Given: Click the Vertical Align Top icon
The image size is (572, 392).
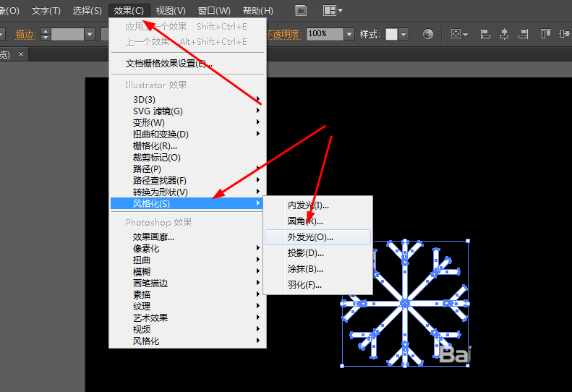Looking at the screenshot, I should (546, 34).
